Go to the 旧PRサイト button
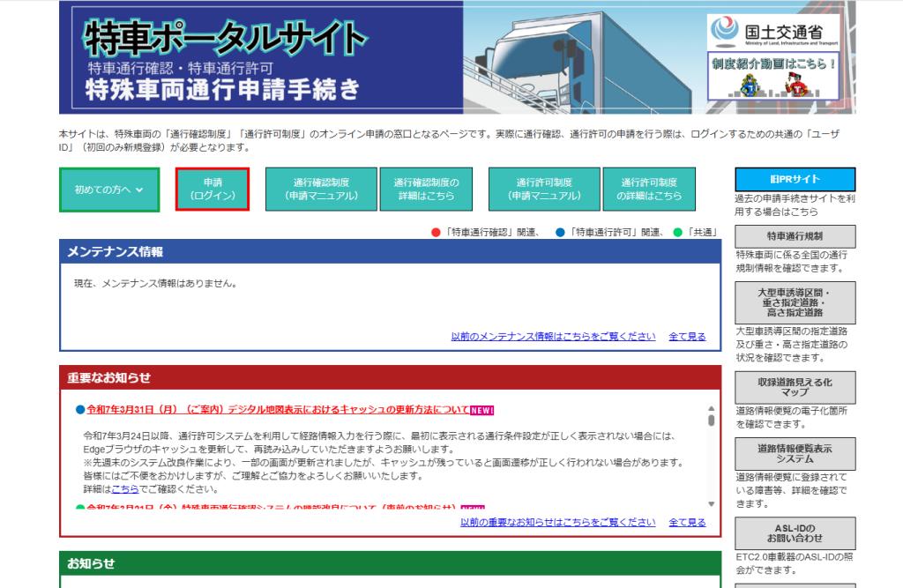The width and height of the screenshot is (903, 588). point(795,179)
